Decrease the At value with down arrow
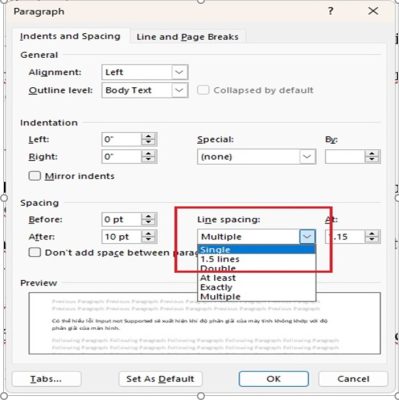Screen dimensions: 399x400 click(x=372, y=240)
